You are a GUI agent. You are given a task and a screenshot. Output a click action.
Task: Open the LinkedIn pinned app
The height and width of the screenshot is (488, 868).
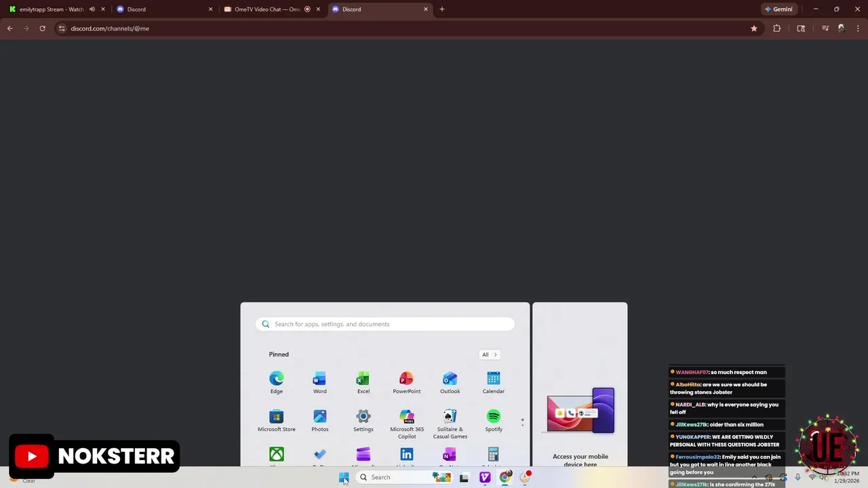coord(406,456)
